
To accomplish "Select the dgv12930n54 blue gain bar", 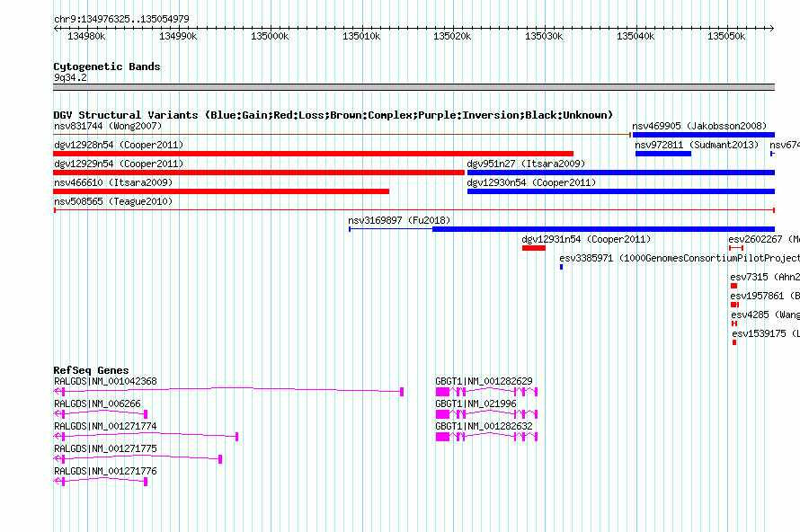I will (621, 191).
